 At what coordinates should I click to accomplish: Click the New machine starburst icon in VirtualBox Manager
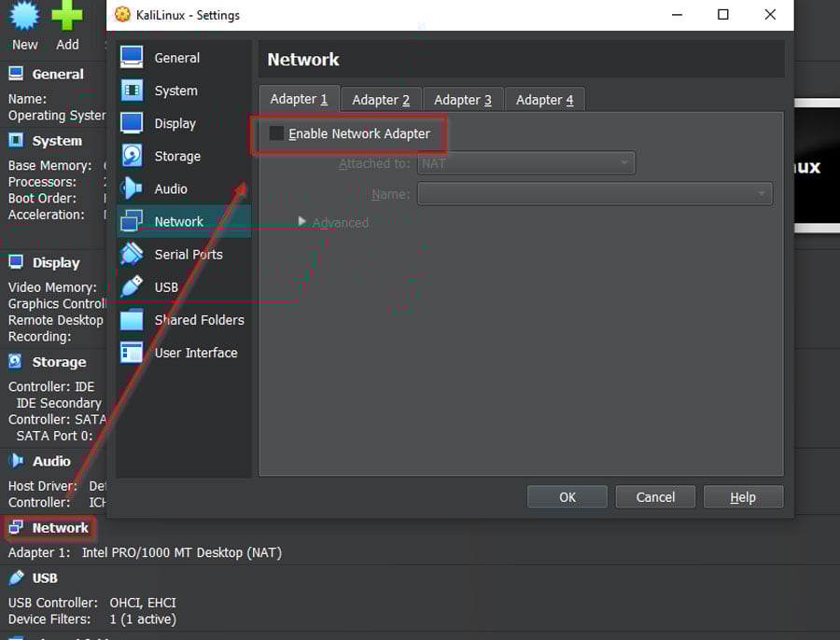pos(24,16)
